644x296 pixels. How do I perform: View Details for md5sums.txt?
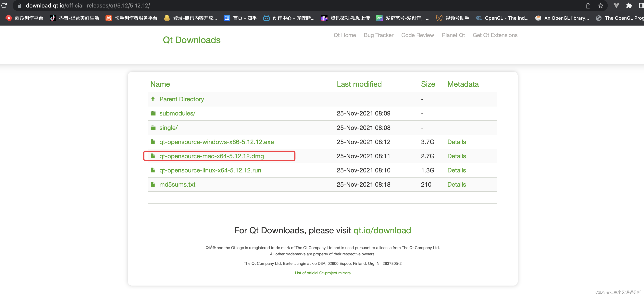tap(456, 184)
